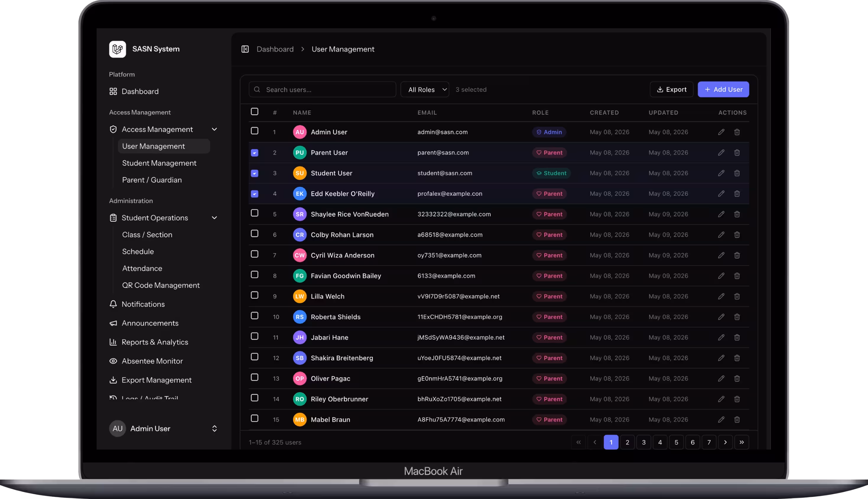
Task: Collapse the Access Management sidebar group
Action: [163, 129]
